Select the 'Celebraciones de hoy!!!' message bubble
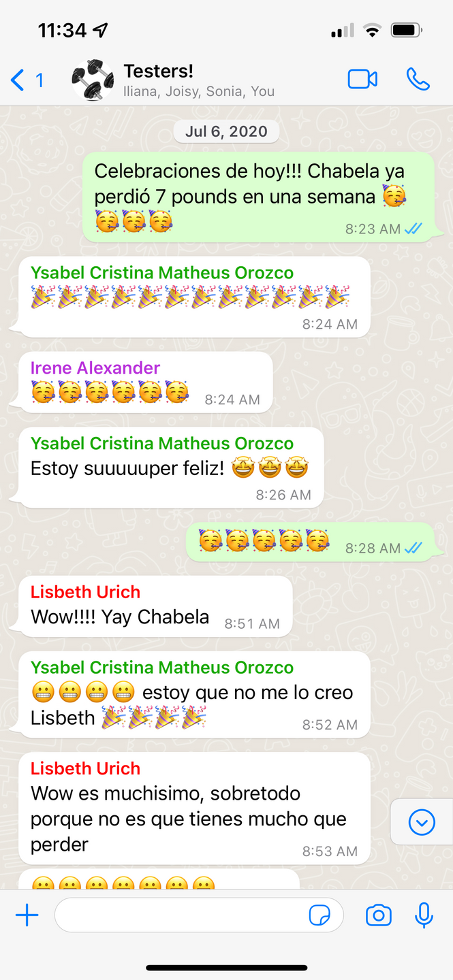Screen dimensions: 453x980 259,197
